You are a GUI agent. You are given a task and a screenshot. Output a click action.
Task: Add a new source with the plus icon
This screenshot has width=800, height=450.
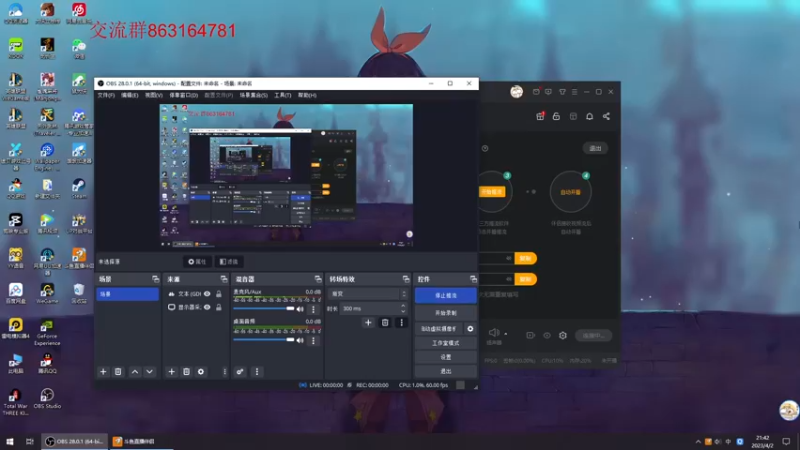tap(171, 372)
